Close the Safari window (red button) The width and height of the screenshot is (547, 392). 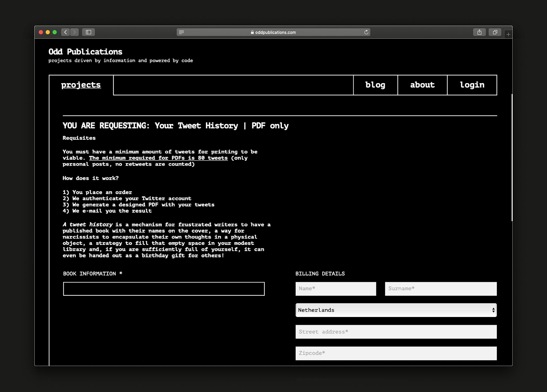tap(41, 32)
